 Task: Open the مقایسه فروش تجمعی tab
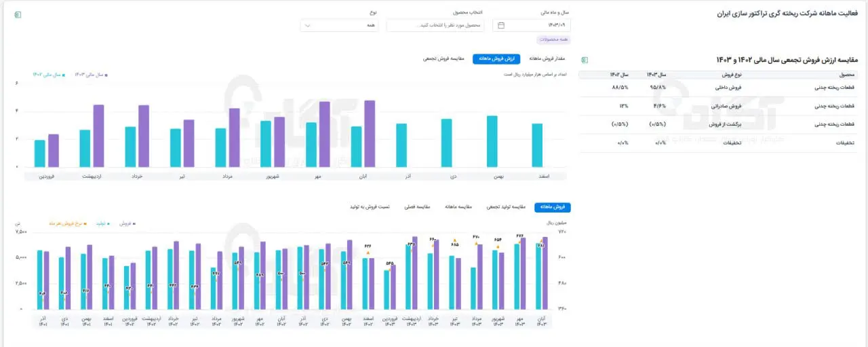443,59
